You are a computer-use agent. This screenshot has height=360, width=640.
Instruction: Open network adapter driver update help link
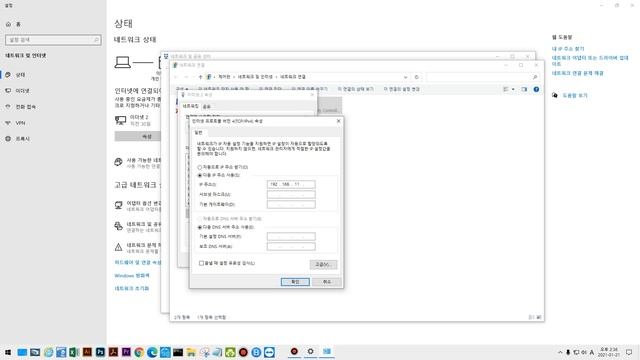tap(590, 61)
